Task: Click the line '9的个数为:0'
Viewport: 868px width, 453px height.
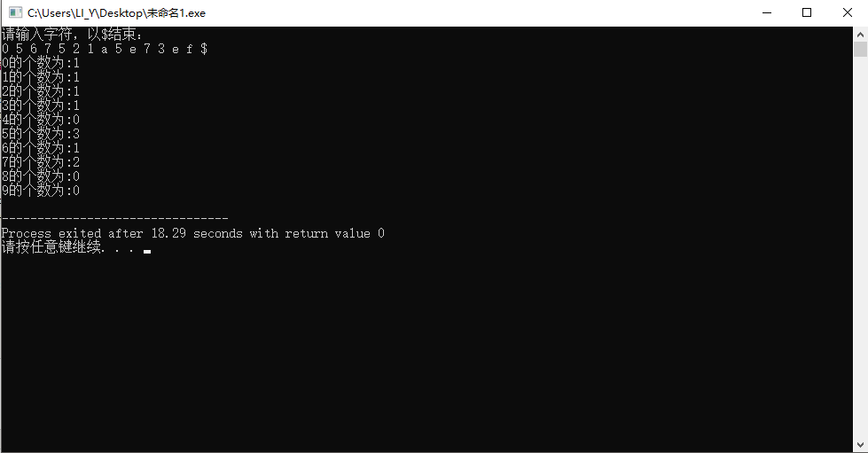Action: 41,191
